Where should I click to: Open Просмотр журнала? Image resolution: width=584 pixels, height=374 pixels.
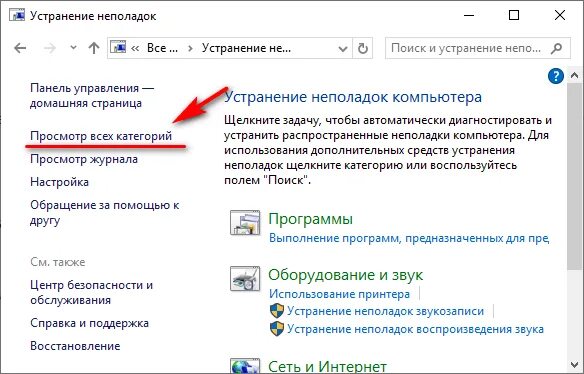coord(84,159)
